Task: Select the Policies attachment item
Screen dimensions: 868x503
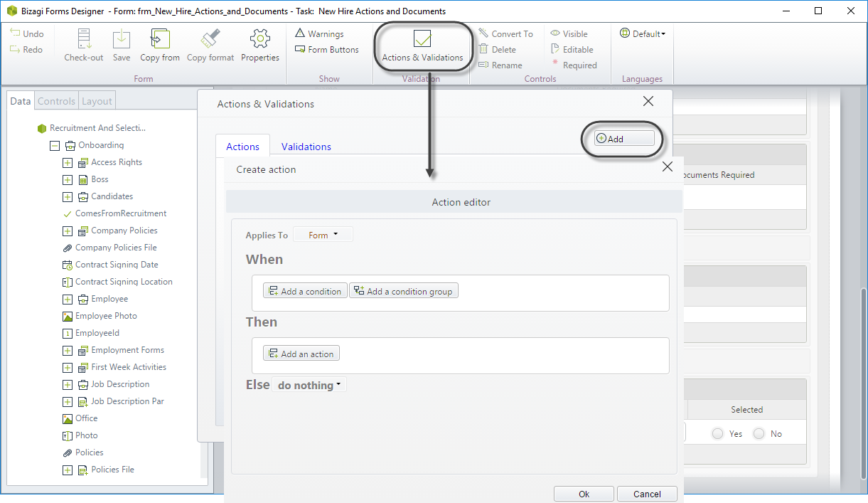Action: [x=82, y=452]
